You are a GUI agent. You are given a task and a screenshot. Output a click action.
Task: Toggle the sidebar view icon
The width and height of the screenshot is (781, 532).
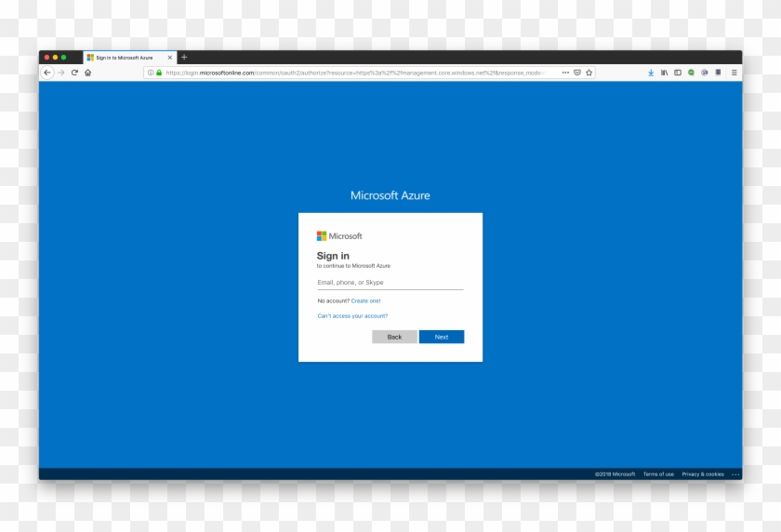[678, 73]
